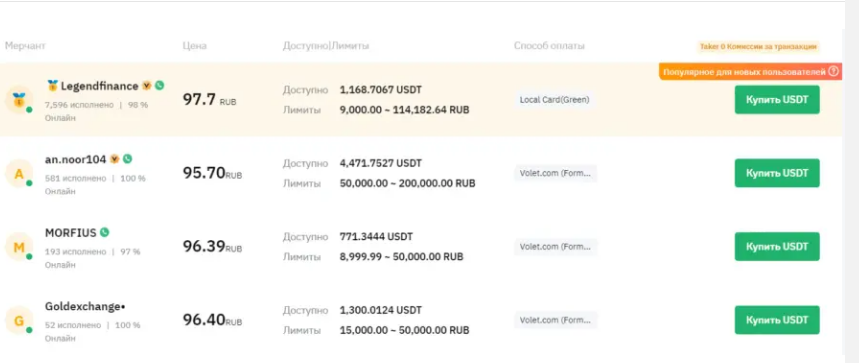Open the 'A' avatar of an.noor104
Viewport: 859px width, 363px height.
pos(19,174)
